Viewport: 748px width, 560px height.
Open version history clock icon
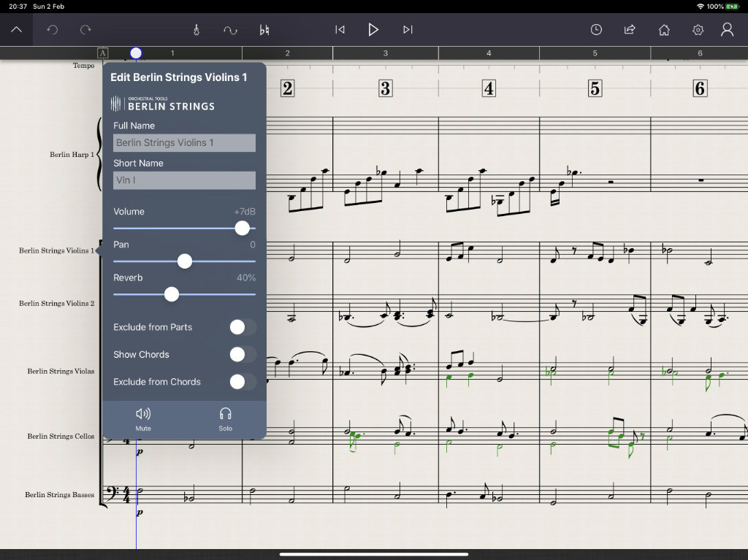596,30
